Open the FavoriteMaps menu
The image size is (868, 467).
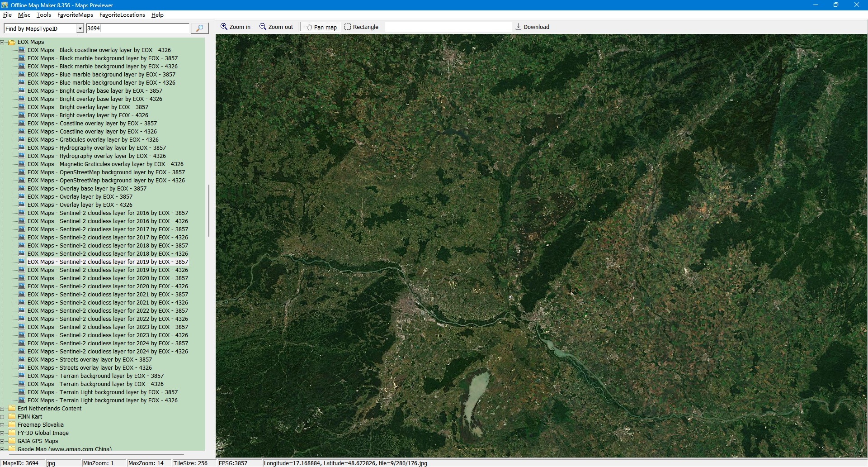pyautogui.click(x=75, y=15)
